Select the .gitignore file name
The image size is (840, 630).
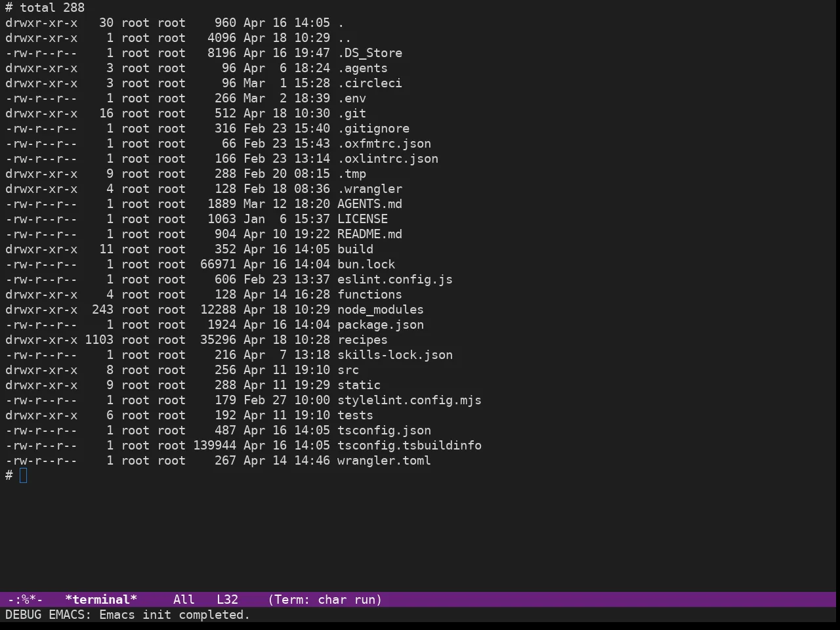(373, 129)
